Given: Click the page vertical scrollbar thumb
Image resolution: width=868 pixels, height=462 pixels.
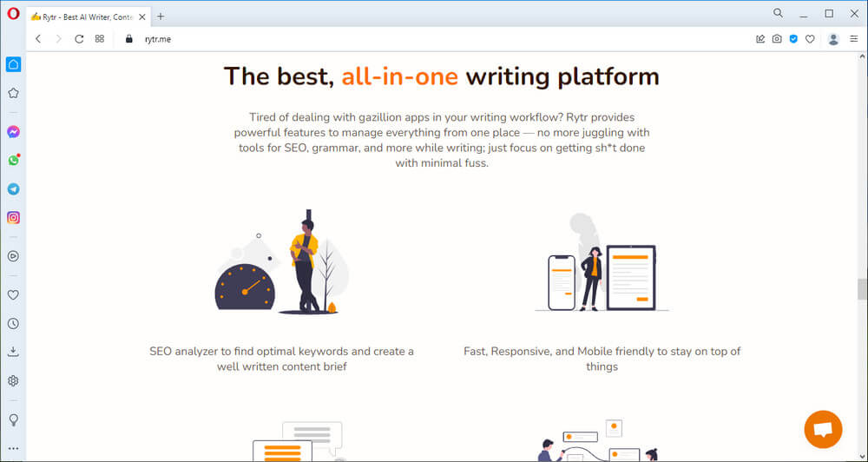Looking at the screenshot, I should pos(862,289).
